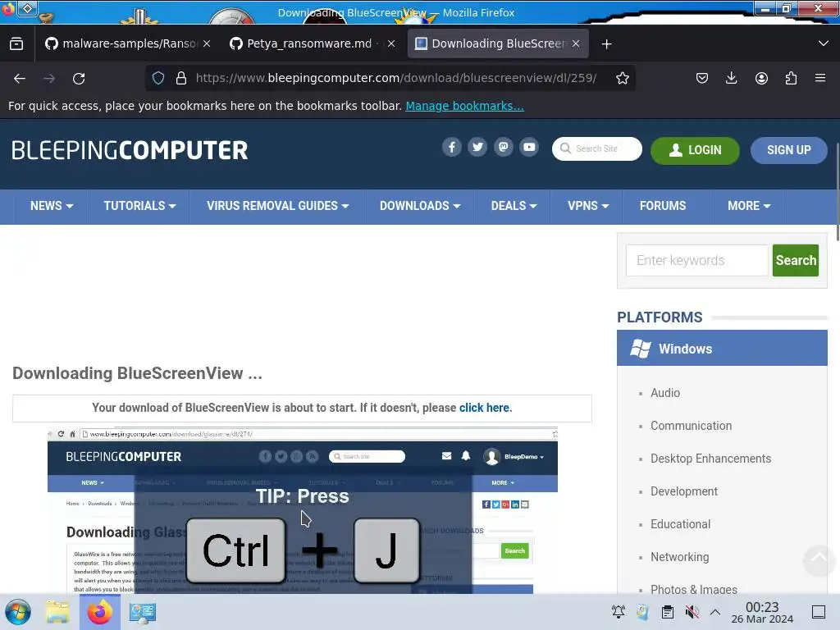Expand the NEWS menu
The width and height of the screenshot is (840, 630).
52,206
